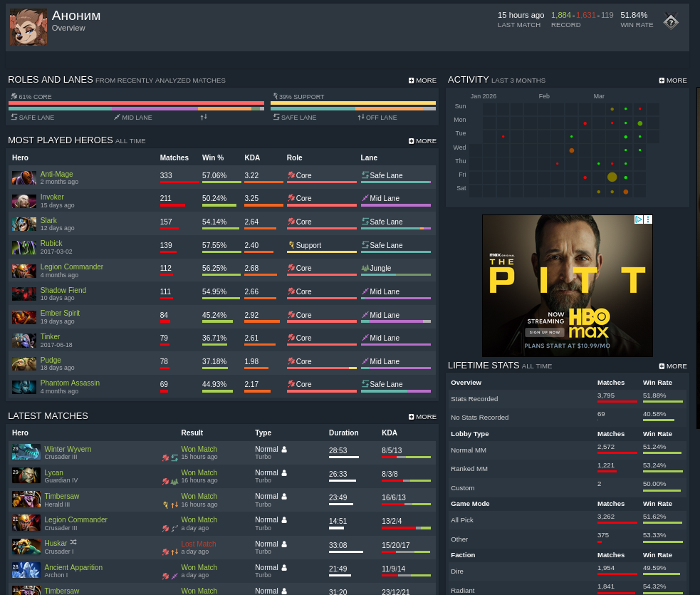Image resolution: width=700 pixels, height=595 pixels.
Task: Open Shadow Fiend hero link
Action: (63, 290)
